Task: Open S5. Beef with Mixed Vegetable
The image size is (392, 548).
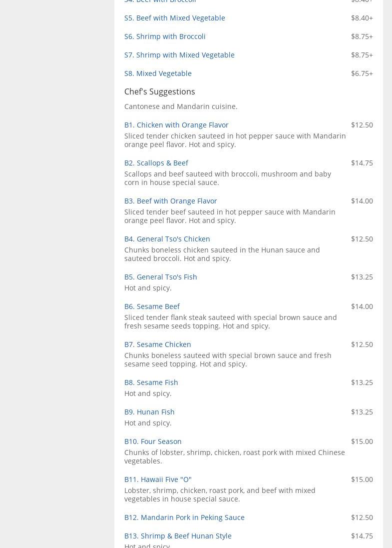Action: click(174, 18)
